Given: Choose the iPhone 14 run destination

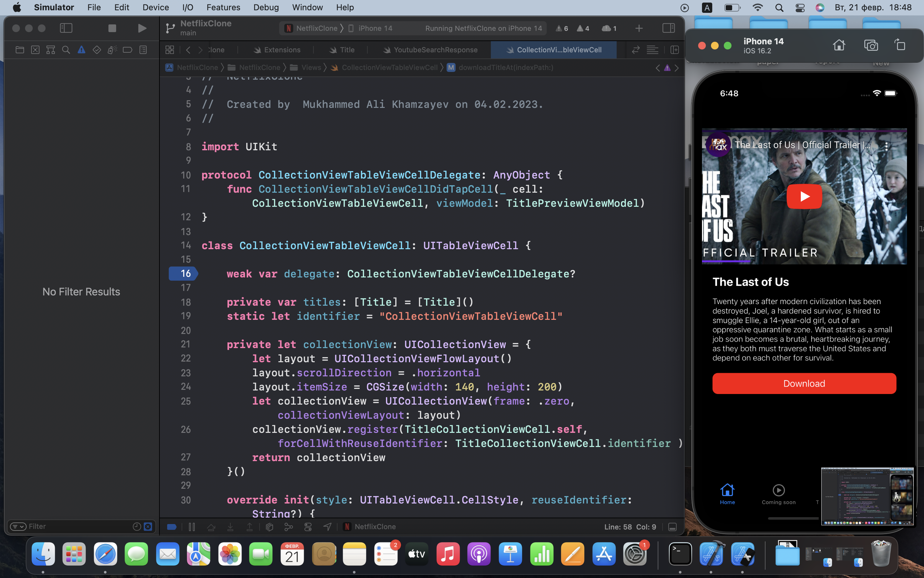Looking at the screenshot, I should [370, 28].
